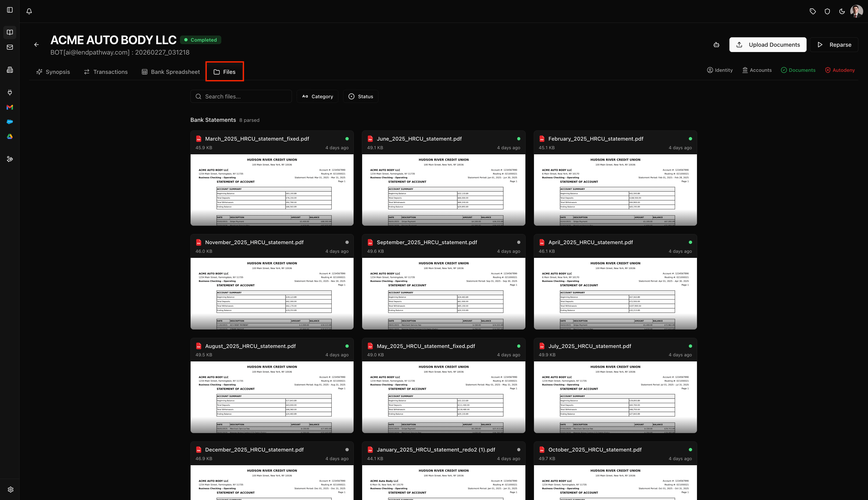Click the Reparse button
The height and width of the screenshot is (500, 868).
[x=834, y=45]
